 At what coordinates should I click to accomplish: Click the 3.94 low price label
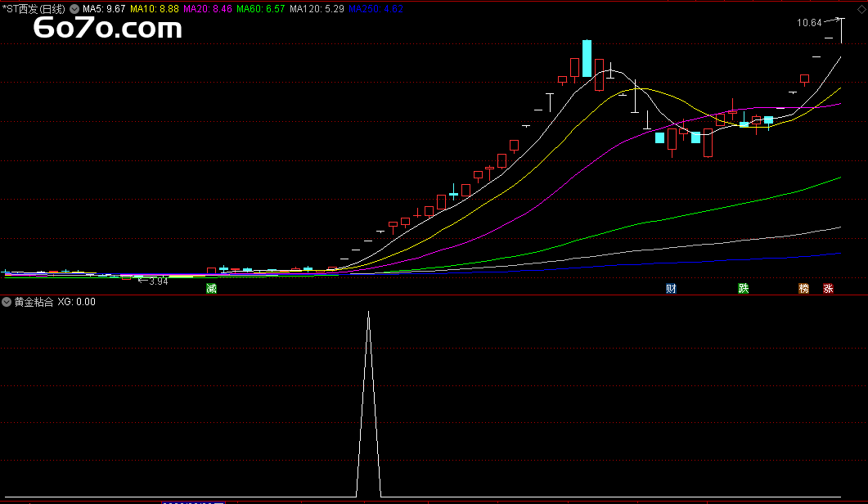point(157,281)
